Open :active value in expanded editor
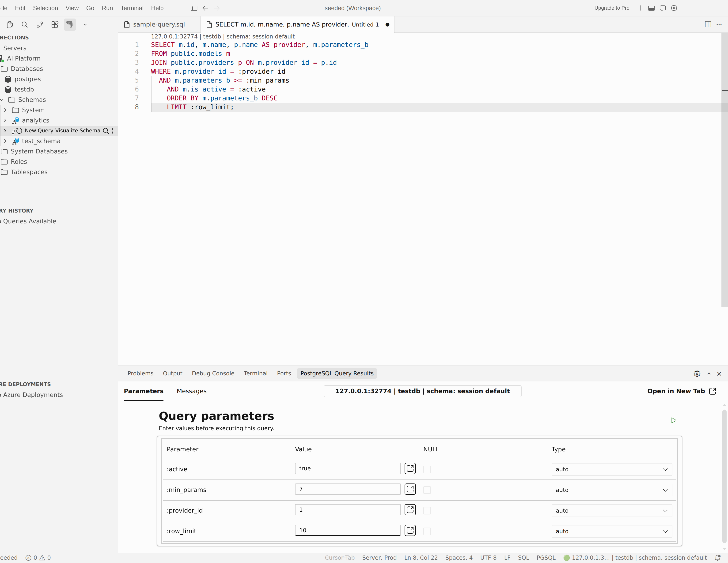Image resolution: width=728 pixels, height=563 pixels. pyautogui.click(x=410, y=468)
